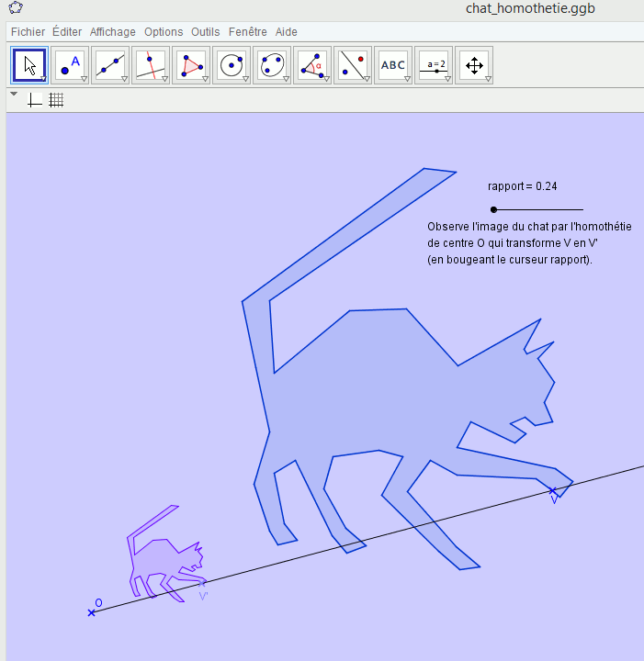The width and height of the screenshot is (644, 661).
Task: Select the ABC Insert Text tool
Action: [x=393, y=65]
